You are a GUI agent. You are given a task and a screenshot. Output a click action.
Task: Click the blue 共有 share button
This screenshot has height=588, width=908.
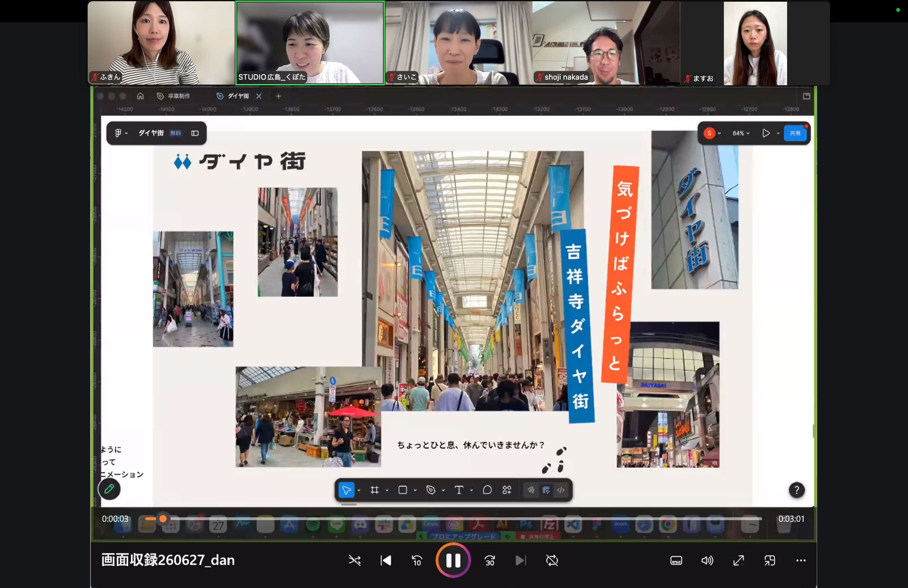tap(795, 133)
